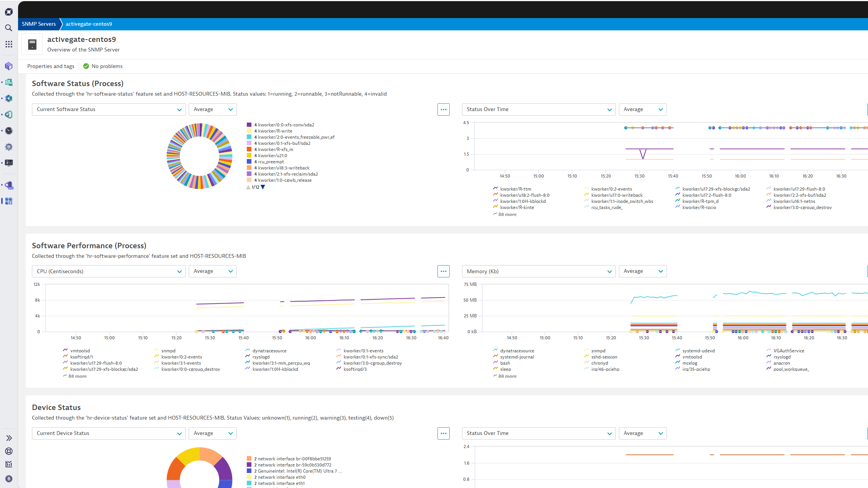
Task: Toggle dynatracesource in the Memory chart legend
Action: coord(517,350)
